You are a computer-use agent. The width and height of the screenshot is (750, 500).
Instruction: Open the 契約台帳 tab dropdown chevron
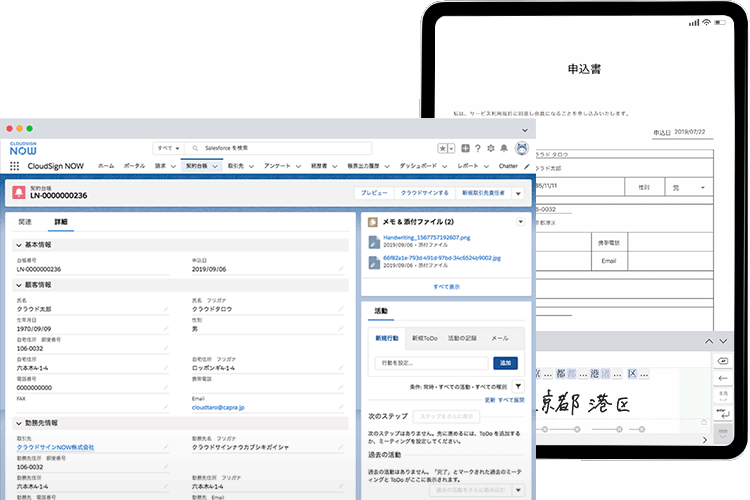pyautogui.click(x=215, y=167)
